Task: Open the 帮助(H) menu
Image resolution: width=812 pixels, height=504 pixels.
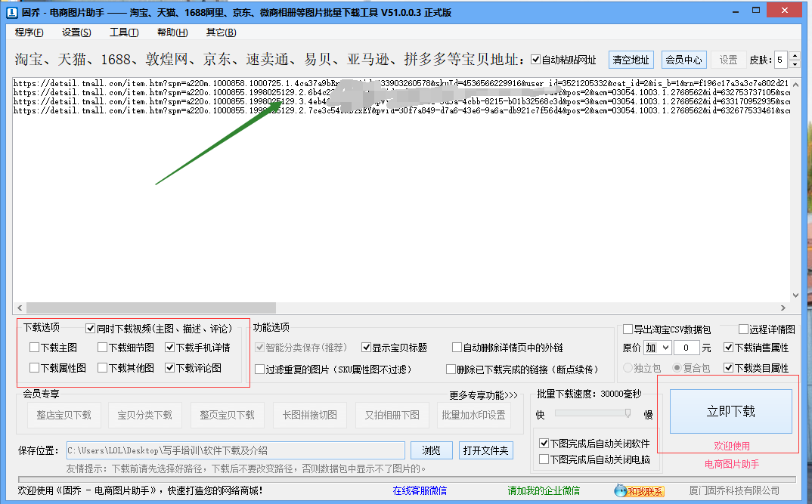Action: (x=172, y=32)
